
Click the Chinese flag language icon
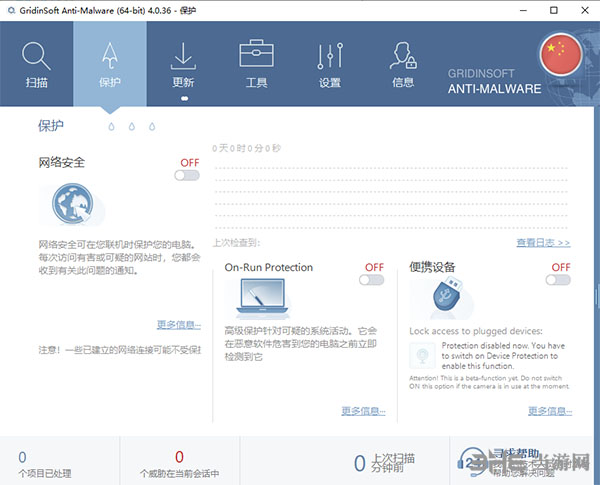pyautogui.click(x=561, y=54)
